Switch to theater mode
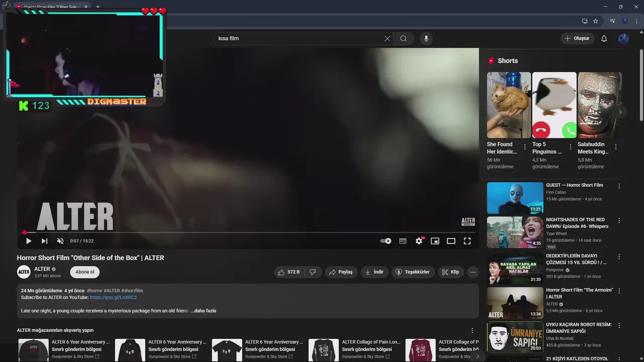Image resolution: width=644 pixels, height=362 pixels. (451, 241)
